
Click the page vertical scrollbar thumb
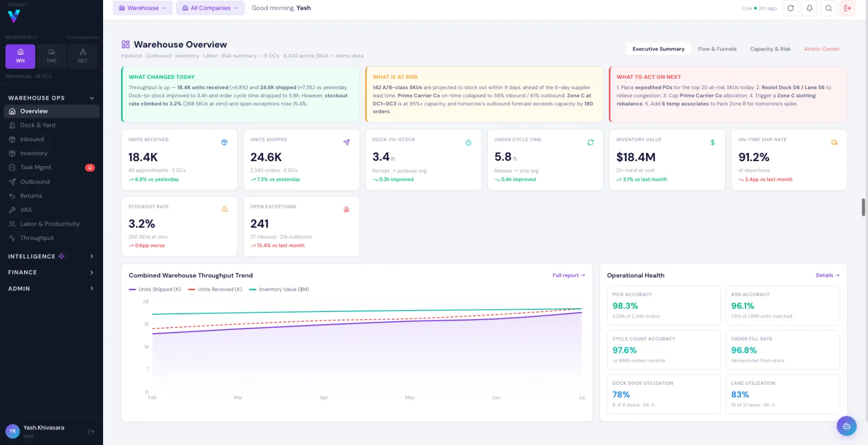[863, 207]
